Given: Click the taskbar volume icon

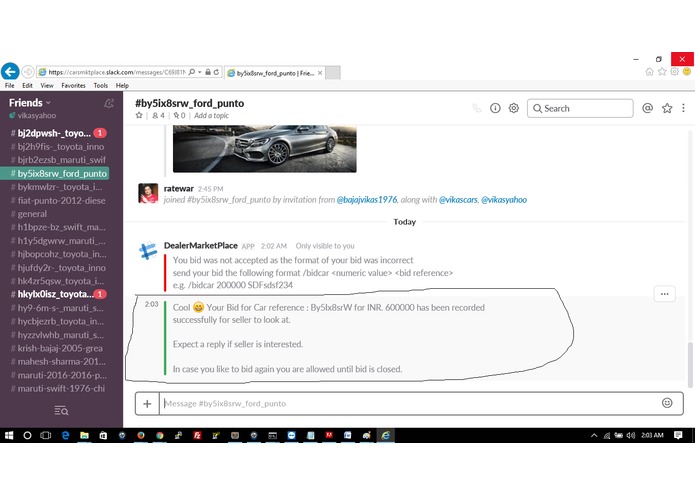Looking at the screenshot, I should 631,436.
